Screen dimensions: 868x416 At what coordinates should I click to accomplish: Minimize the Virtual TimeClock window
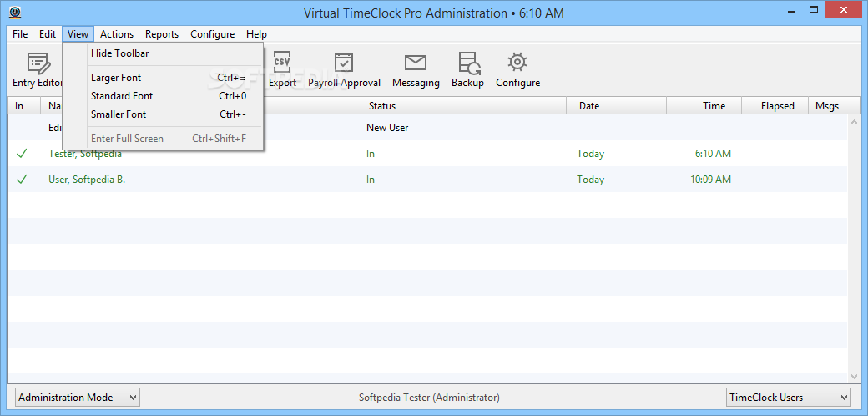pos(790,9)
